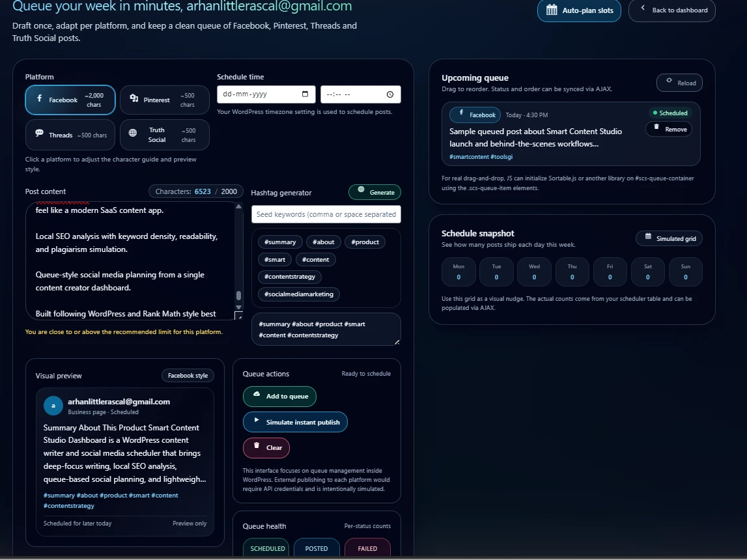Click the plus icon on Add to queue
This screenshot has width=747, height=560.
[x=255, y=397]
